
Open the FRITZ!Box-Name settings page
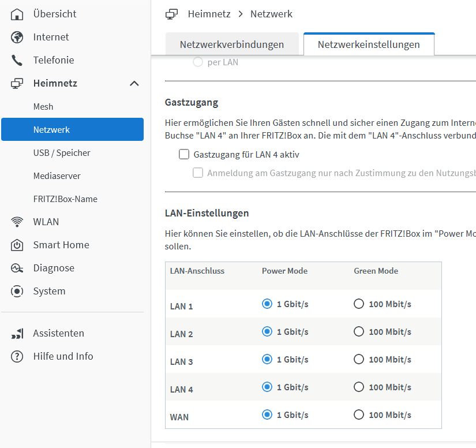(65, 199)
